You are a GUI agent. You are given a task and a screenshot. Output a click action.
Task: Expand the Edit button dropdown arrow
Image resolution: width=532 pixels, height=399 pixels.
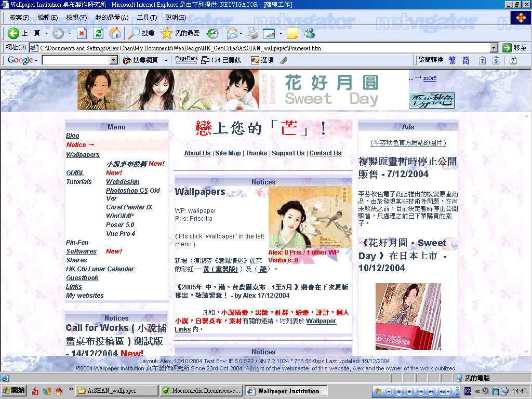pyautogui.click(x=280, y=33)
